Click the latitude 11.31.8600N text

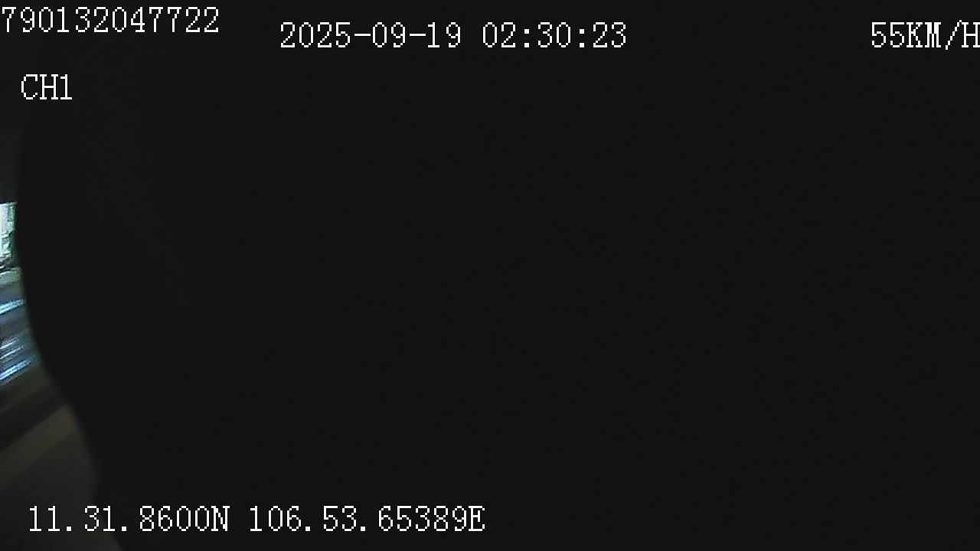pos(129,519)
